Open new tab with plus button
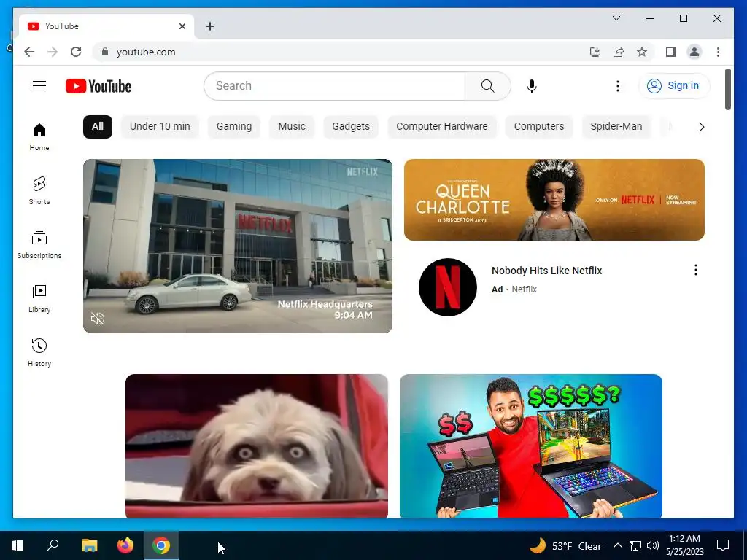The height and width of the screenshot is (560, 747). 210,26
